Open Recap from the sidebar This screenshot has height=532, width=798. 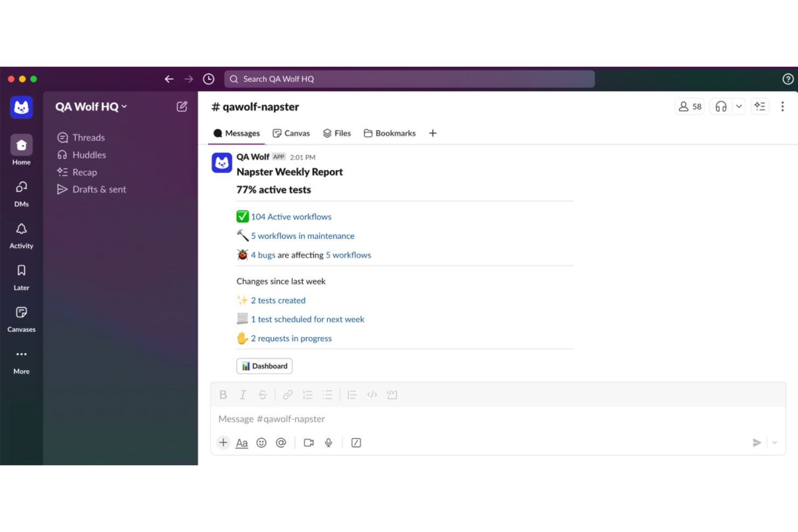tap(84, 172)
